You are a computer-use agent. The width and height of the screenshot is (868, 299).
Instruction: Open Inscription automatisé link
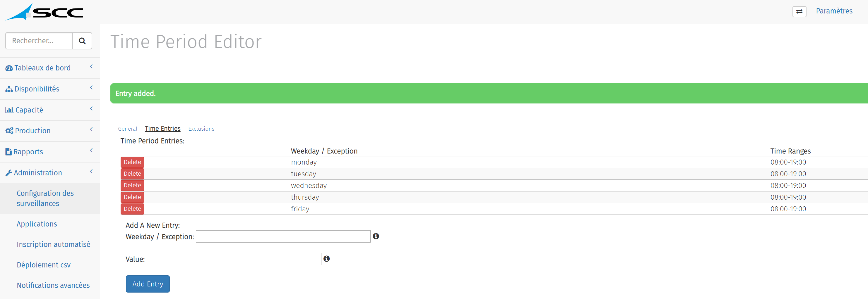point(54,245)
